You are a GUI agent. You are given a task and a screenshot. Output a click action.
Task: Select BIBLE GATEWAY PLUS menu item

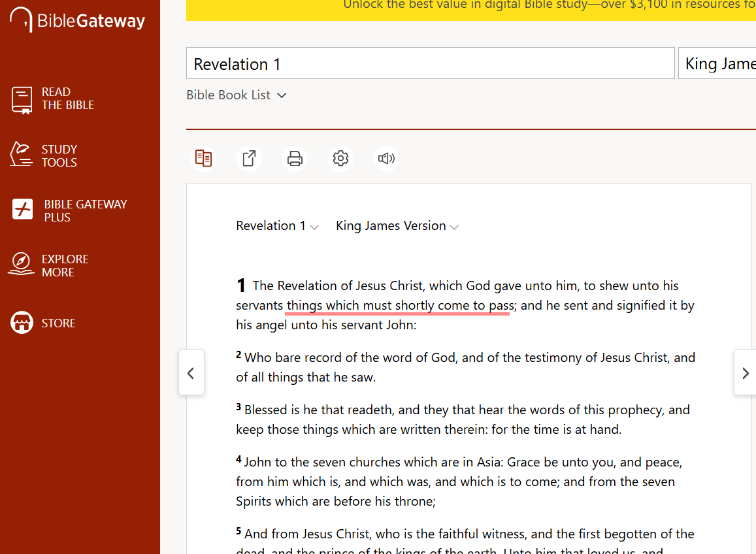[x=86, y=211]
